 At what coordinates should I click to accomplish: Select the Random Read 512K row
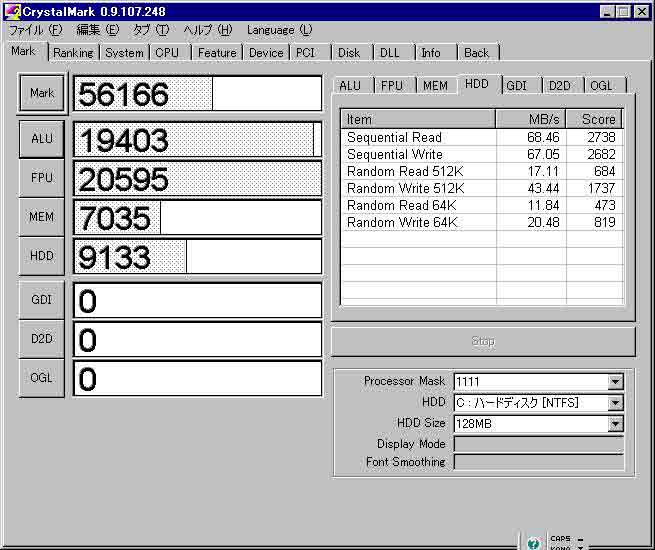[x=482, y=171]
